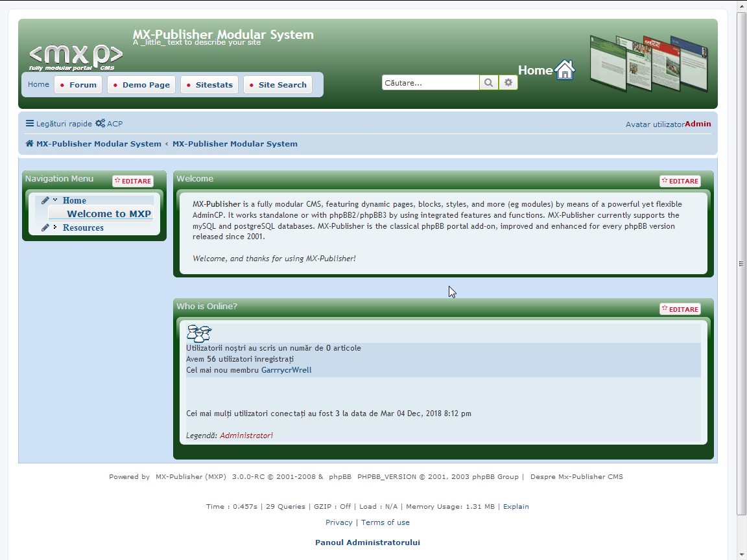Expand the Resources navigation item

coord(55,226)
